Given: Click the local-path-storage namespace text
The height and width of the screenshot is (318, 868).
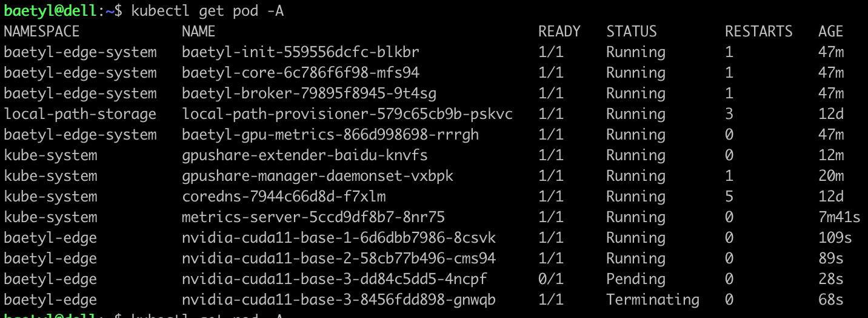Looking at the screenshot, I should (x=80, y=114).
